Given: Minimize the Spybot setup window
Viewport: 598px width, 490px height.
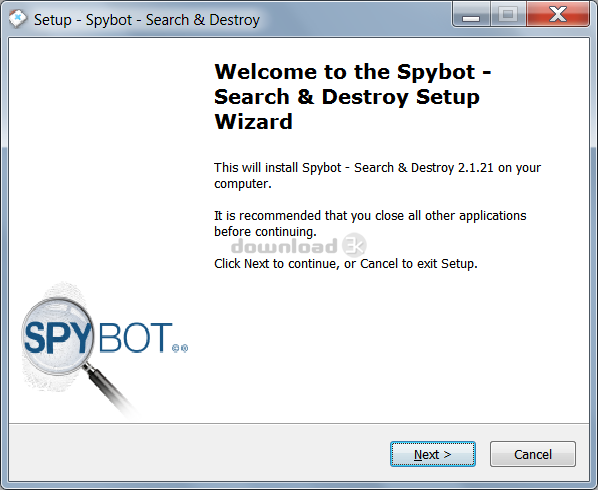Looking at the screenshot, I should click(x=471, y=14).
